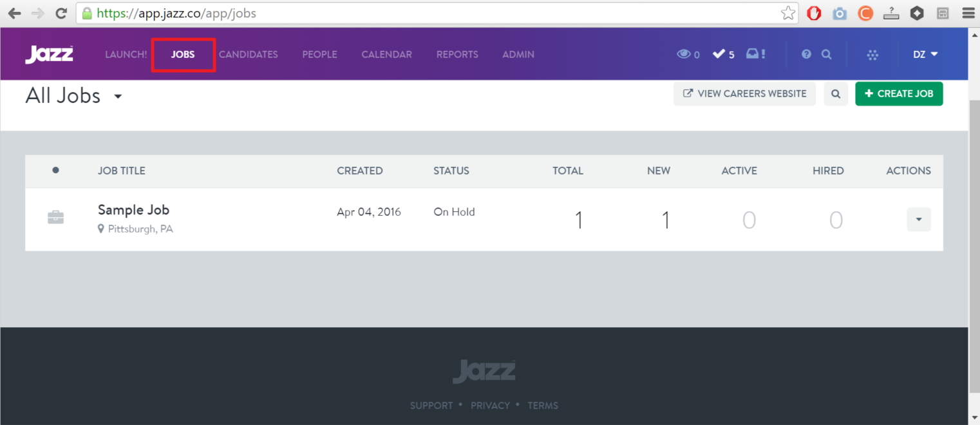Open the dotted apps grid icon
Image resolution: width=980 pixels, height=425 pixels.
coord(872,55)
